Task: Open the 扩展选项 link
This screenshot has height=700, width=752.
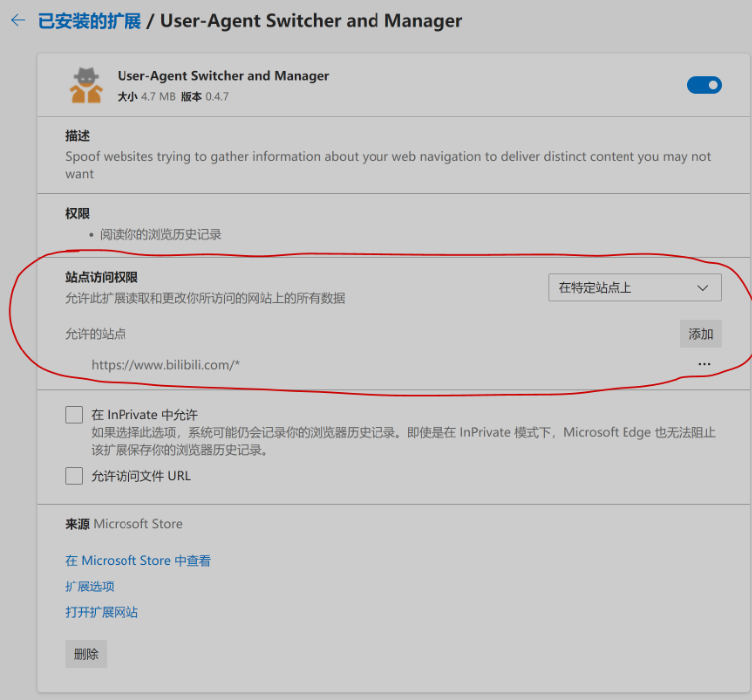Action: (x=90, y=585)
